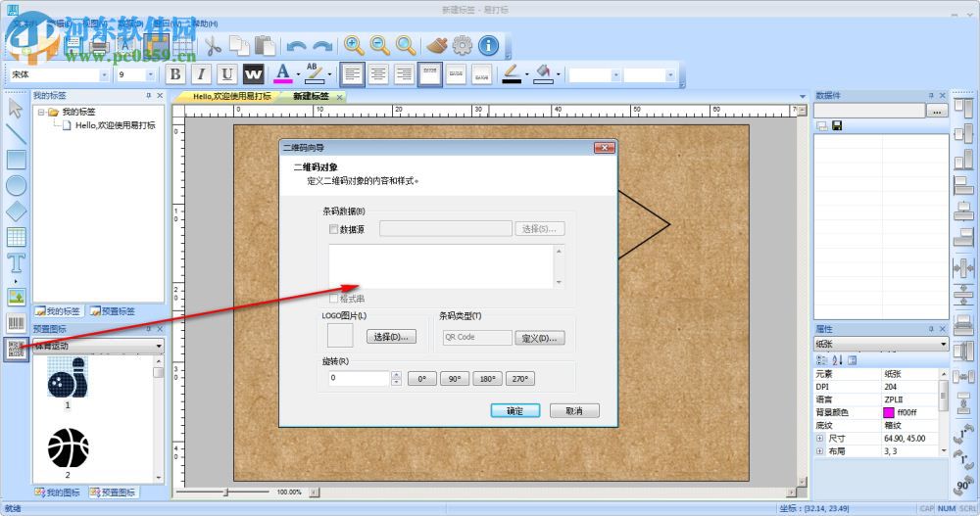Toggle the black W text style
Screen dimensions: 980x516
[253, 74]
